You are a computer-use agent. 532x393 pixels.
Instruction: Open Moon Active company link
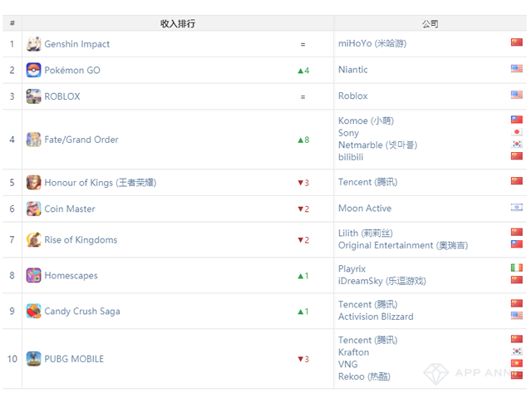[364, 209]
